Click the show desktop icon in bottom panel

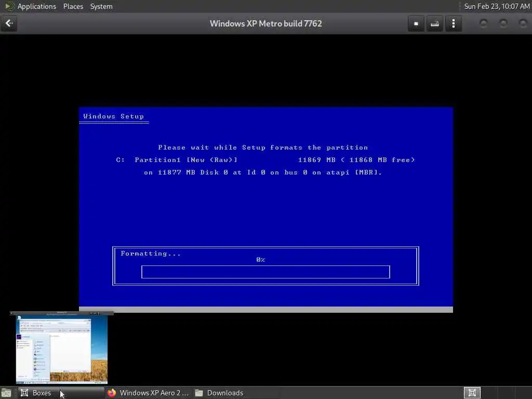point(6,393)
